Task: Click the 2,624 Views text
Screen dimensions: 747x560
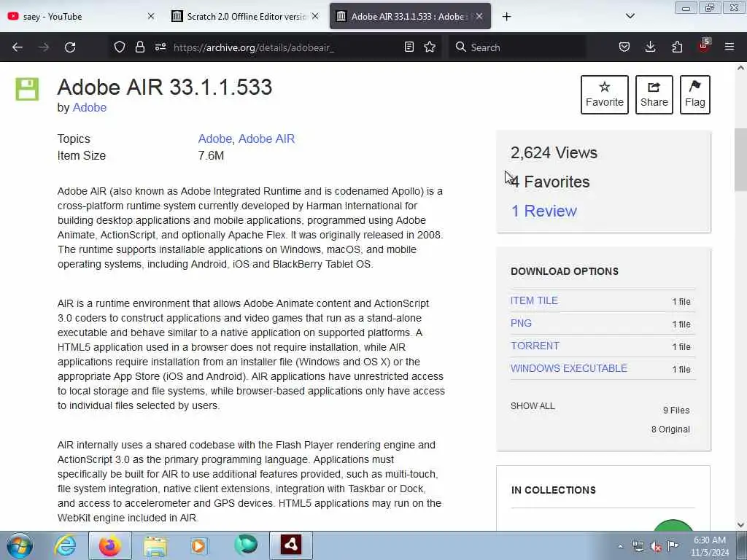Action: [554, 153]
